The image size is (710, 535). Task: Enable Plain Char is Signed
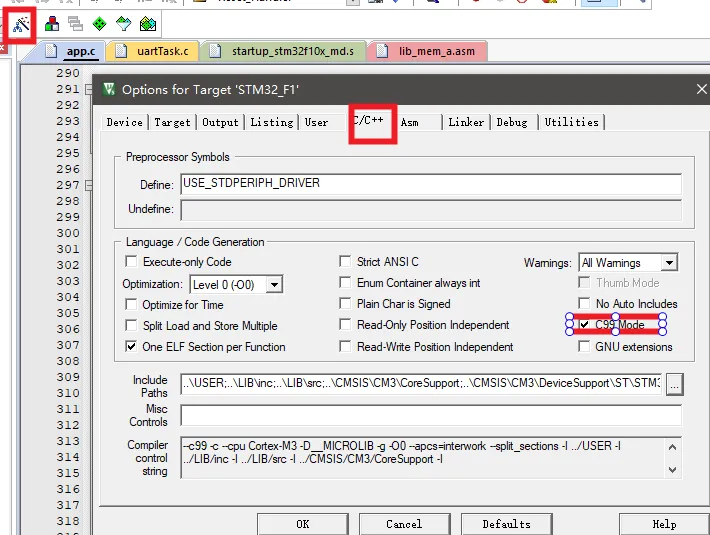point(345,303)
